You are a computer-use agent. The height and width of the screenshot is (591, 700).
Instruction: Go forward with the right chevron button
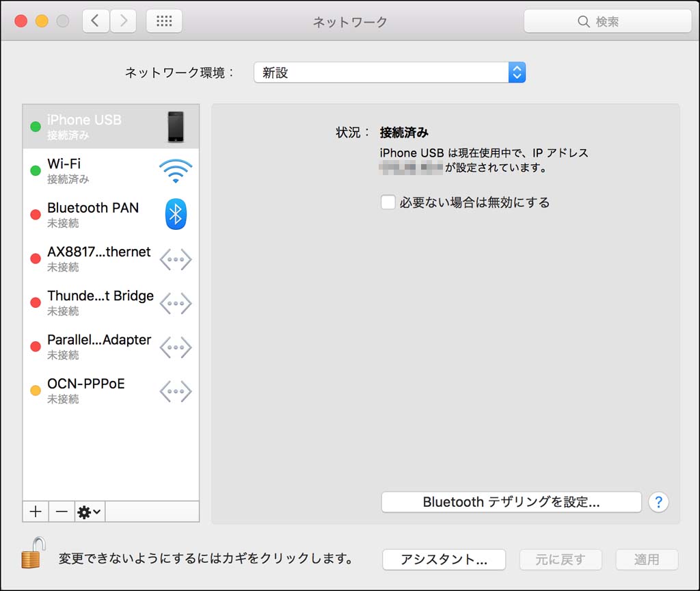[x=123, y=21]
